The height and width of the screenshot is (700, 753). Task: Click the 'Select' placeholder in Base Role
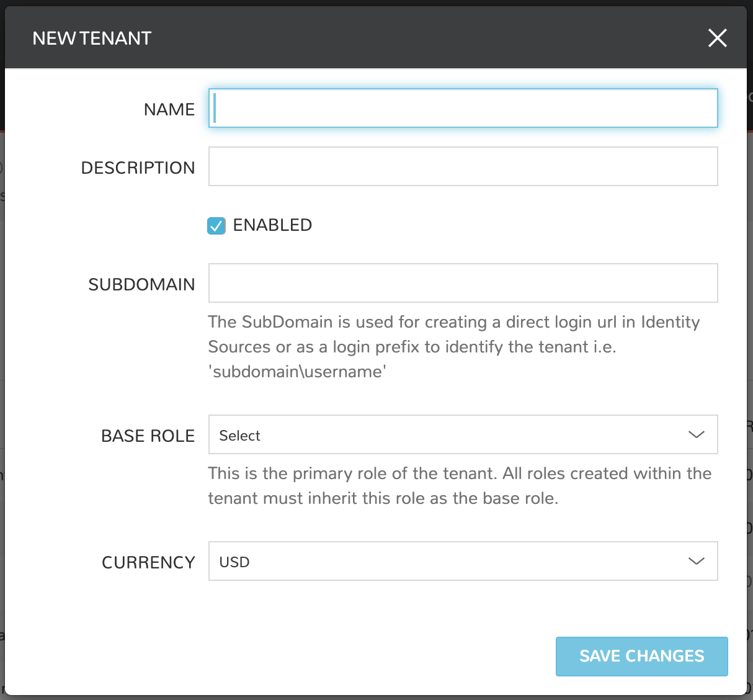[x=240, y=436]
